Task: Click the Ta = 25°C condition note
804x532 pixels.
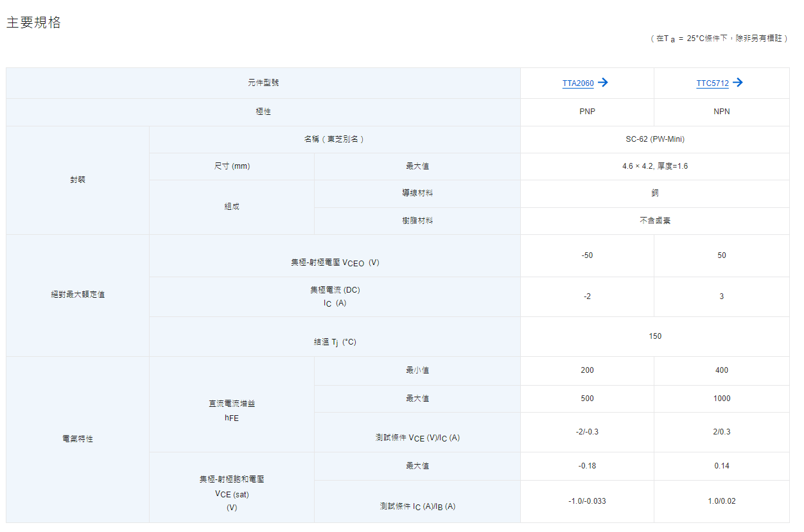Action: (719, 39)
